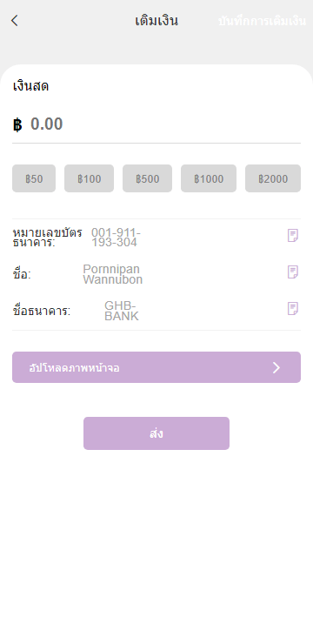Copy the bank name GHB-BANK

click(292, 308)
